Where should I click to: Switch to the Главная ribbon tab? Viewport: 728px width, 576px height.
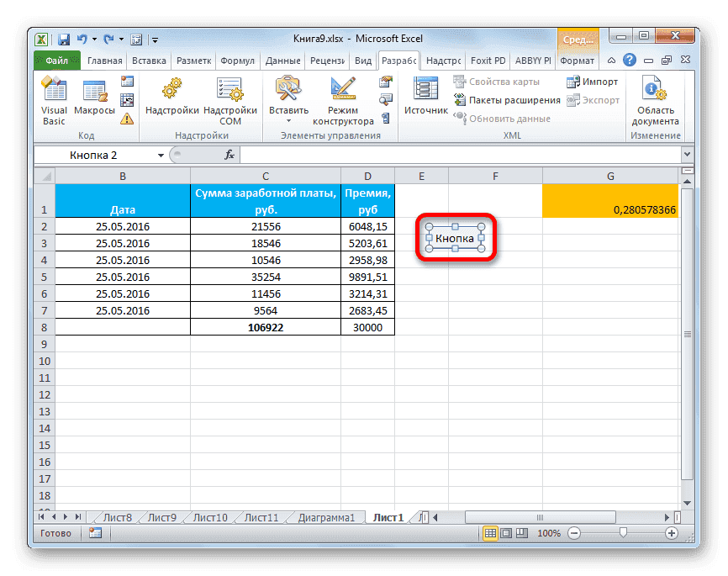click(x=103, y=60)
